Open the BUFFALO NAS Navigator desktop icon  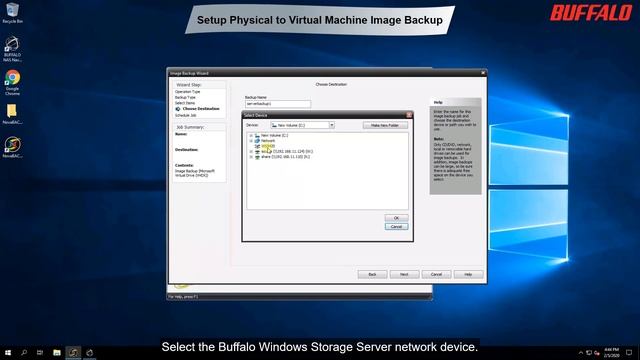(12, 49)
